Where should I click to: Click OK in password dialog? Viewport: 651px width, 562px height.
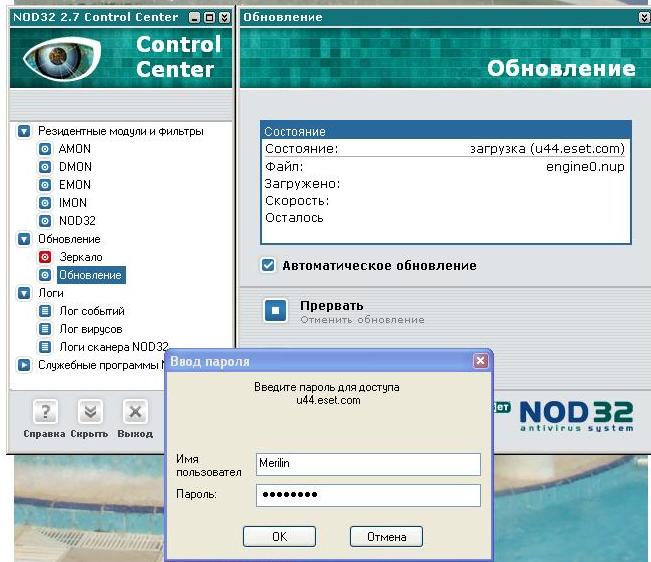click(279, 537)
